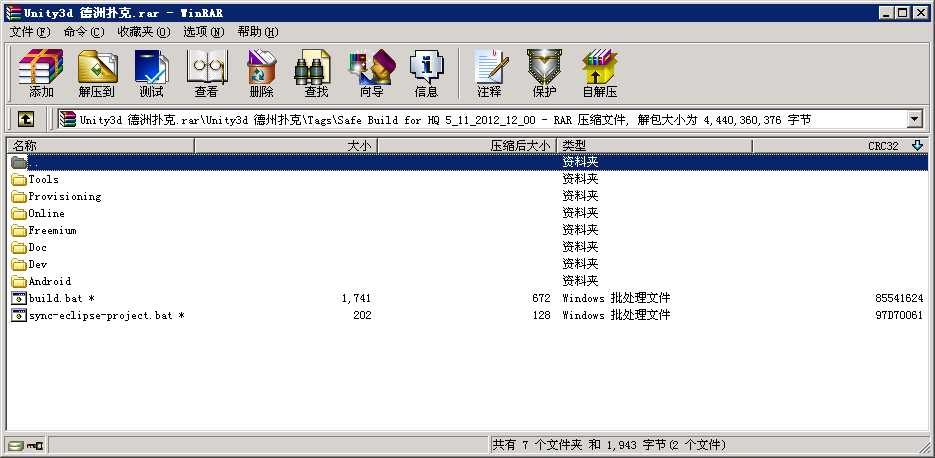
Task: Click the Doc folder icon
Action: [x=19, y=247]
